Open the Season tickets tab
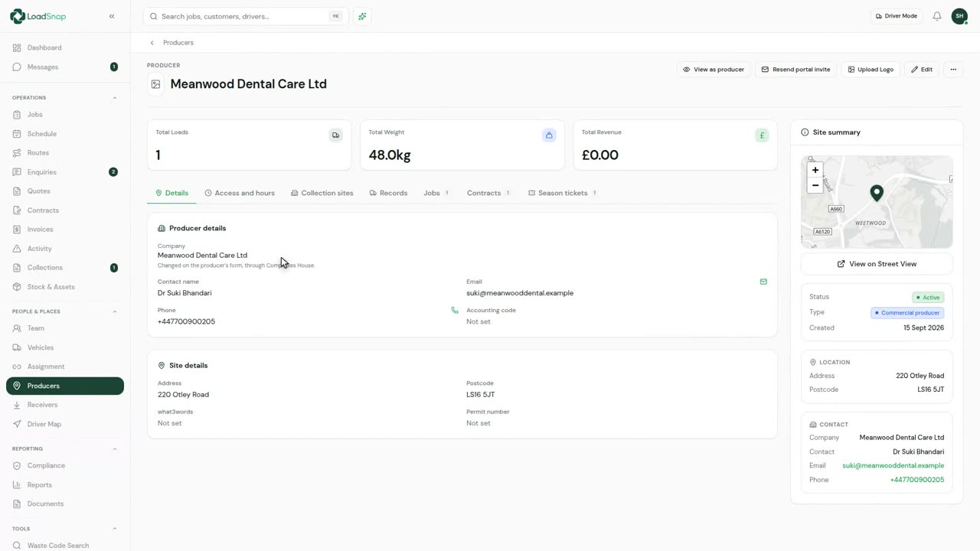This screenshot has width=980, height=551. coord(563,193)
